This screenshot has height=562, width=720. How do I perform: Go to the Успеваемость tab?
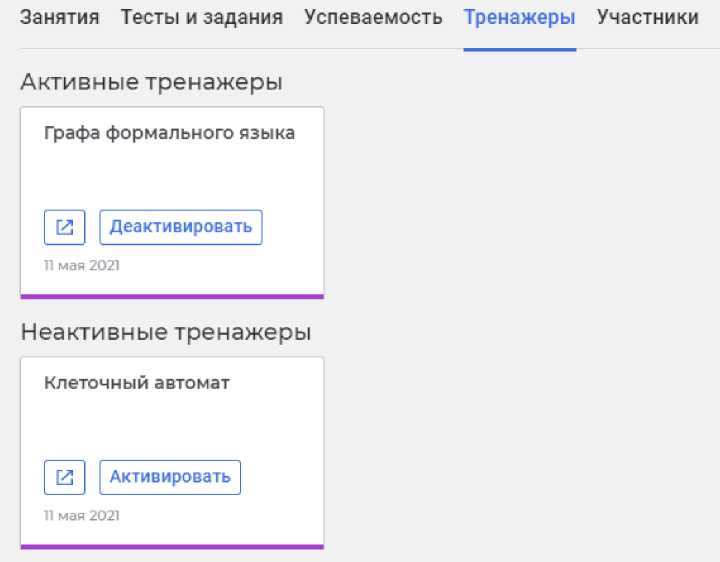pos(373,17)
